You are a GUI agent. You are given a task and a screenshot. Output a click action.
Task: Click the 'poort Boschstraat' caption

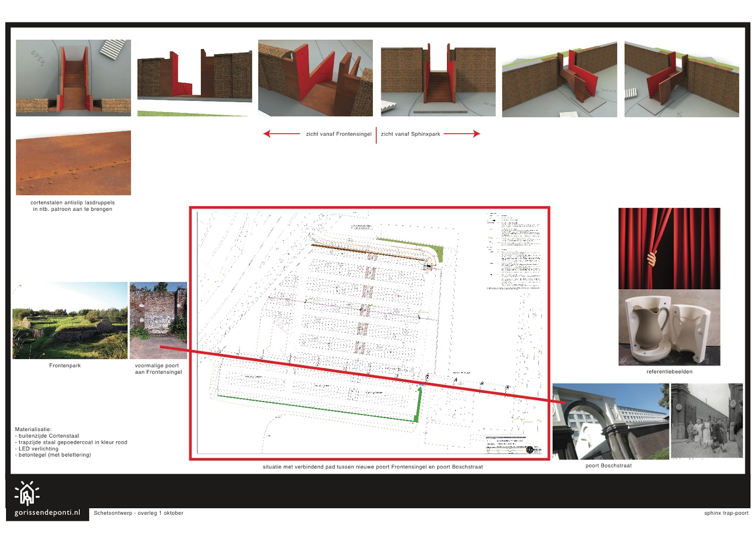[x=609, y=466]
